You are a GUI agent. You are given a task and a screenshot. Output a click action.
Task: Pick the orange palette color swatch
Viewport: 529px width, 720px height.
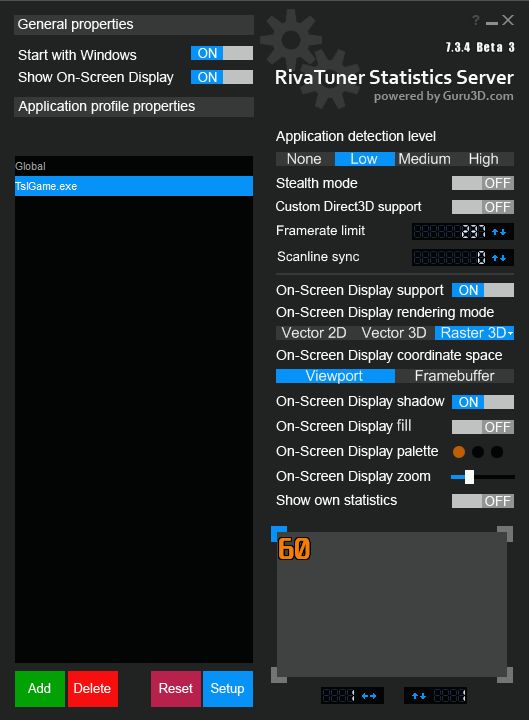459,452
